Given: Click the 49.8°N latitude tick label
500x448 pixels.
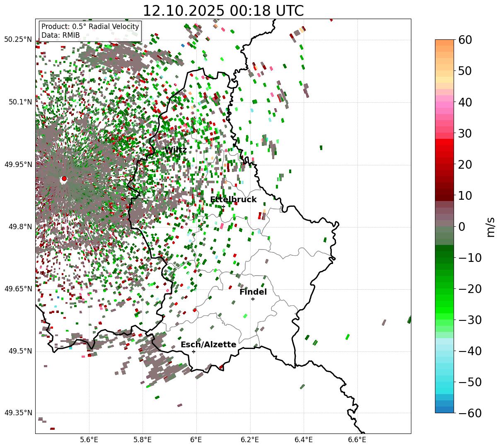Looking at the screenshot, I should coord(20,227).
